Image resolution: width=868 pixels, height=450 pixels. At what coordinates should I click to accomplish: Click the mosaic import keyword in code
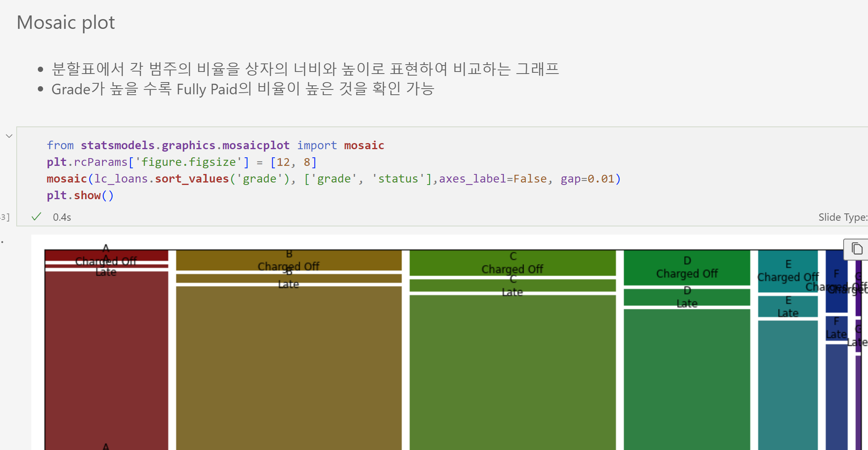tap(364, 145)
